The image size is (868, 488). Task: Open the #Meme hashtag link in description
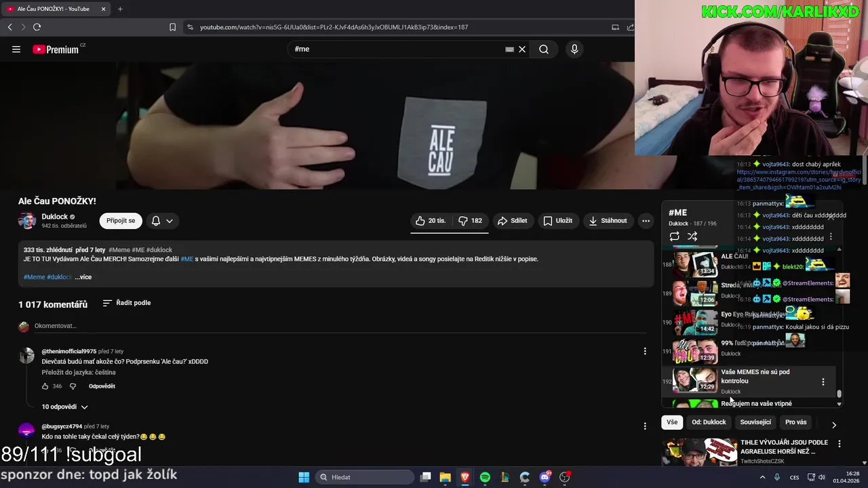(x=34, y=277)
